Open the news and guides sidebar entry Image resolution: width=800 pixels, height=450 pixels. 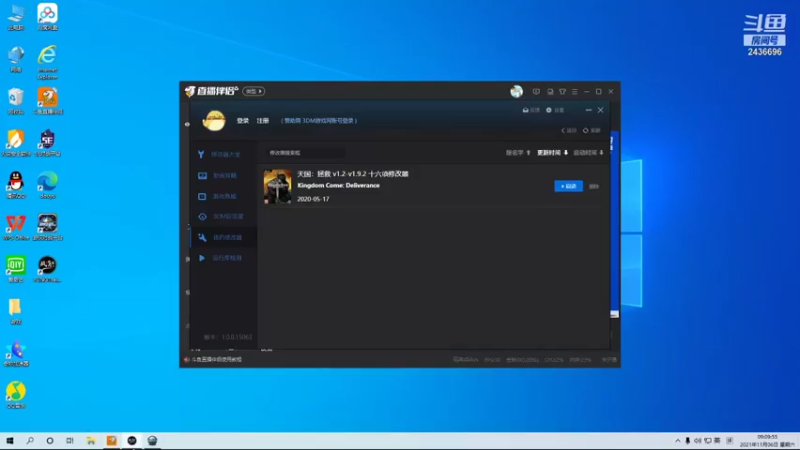pos(219,176)
